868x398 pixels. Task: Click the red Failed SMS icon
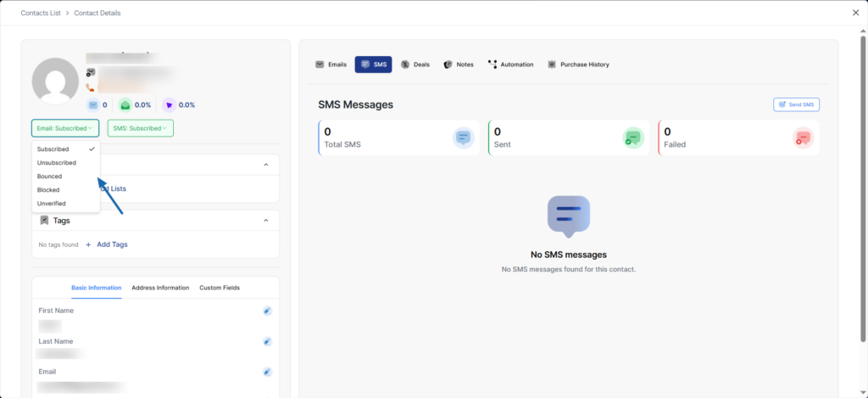pos(803,137)
